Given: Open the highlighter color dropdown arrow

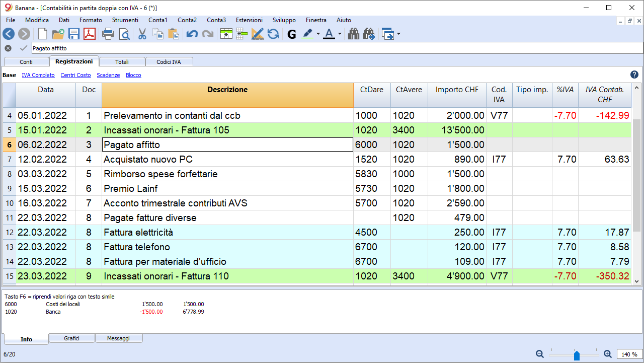Looking at the screenshot, I should 318,34.
